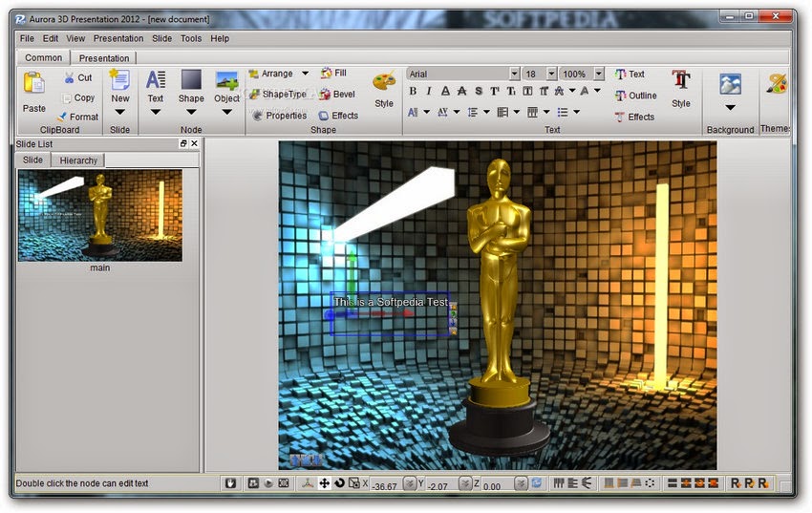The height and width of the screenshot is (513, 812).
Task: Expand the Shape node dropdown arrow
Action: tap(191, 112)
